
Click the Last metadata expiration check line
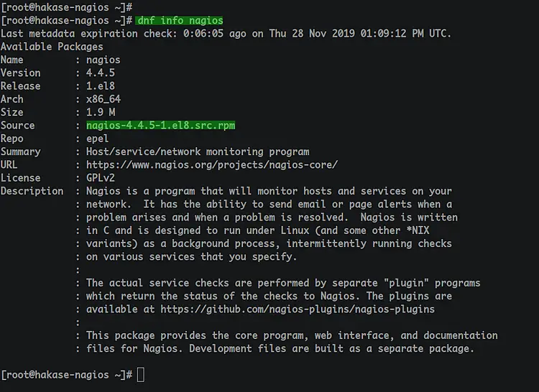[226, 34]
